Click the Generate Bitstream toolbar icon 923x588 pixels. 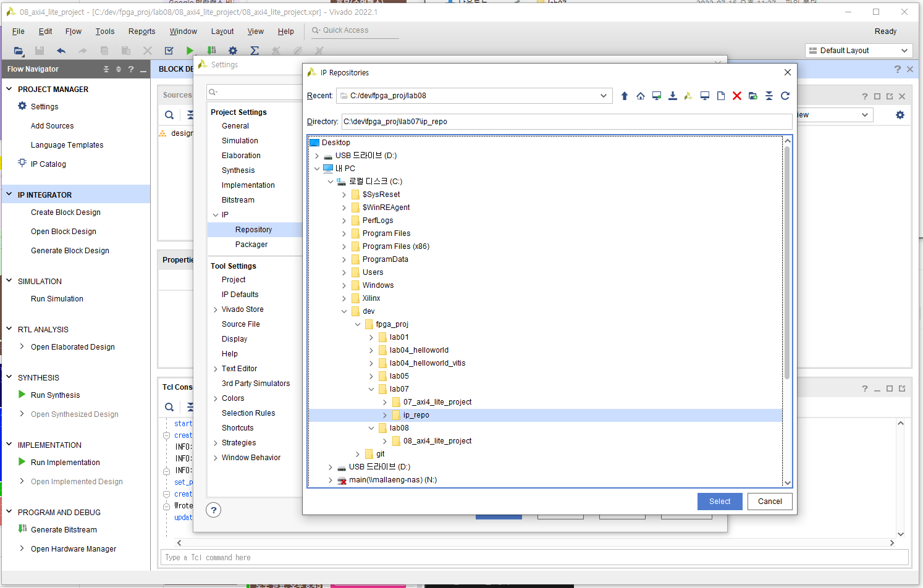[x=211, y=51]
